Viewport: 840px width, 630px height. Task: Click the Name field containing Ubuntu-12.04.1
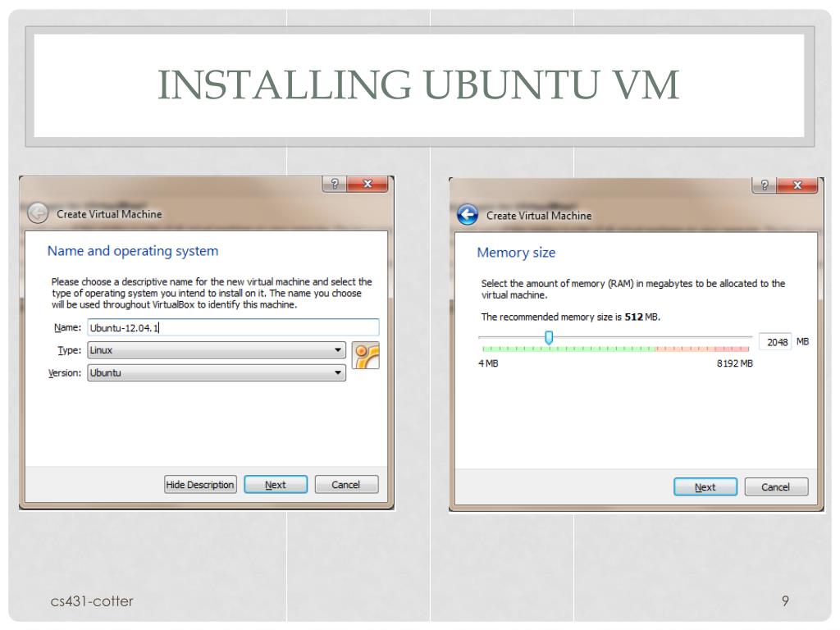pos(233,328)
